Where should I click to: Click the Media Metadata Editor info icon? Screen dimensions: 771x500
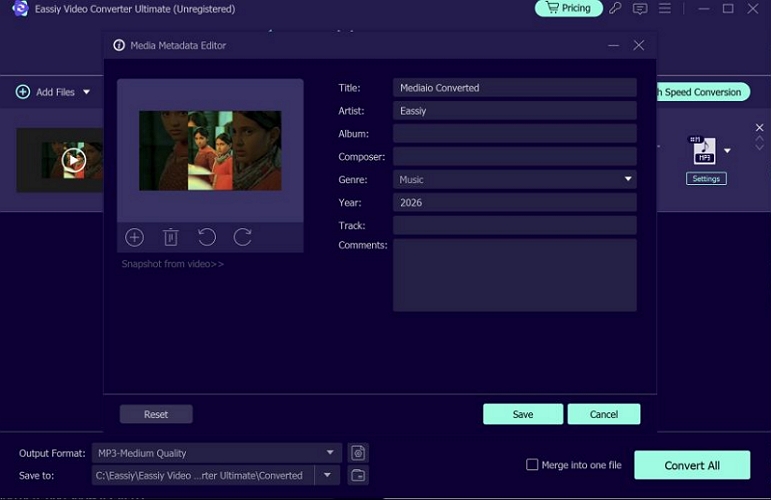pyautogui.click(x=119, y=45)
